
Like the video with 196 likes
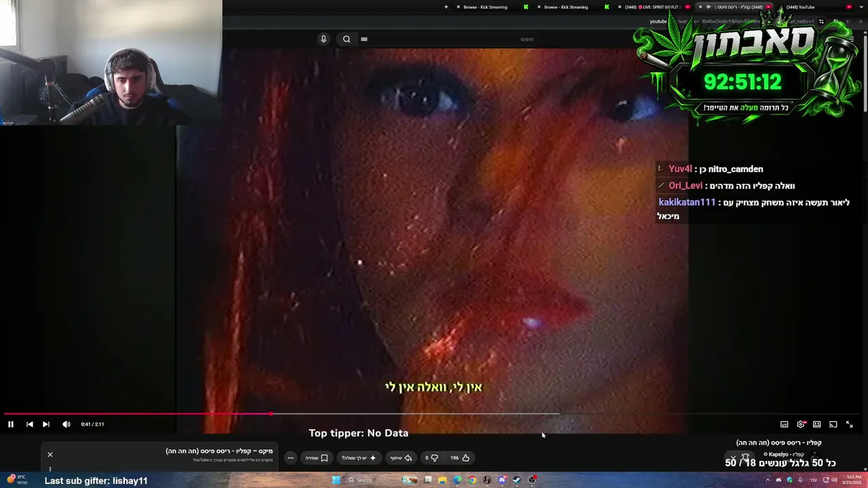(x=460, y=458)
